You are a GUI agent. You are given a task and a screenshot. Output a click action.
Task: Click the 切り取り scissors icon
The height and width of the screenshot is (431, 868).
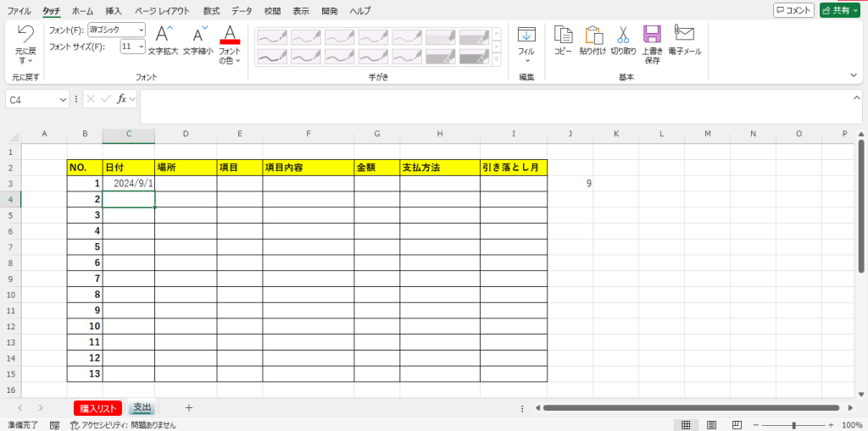click(x=623, y=36)
